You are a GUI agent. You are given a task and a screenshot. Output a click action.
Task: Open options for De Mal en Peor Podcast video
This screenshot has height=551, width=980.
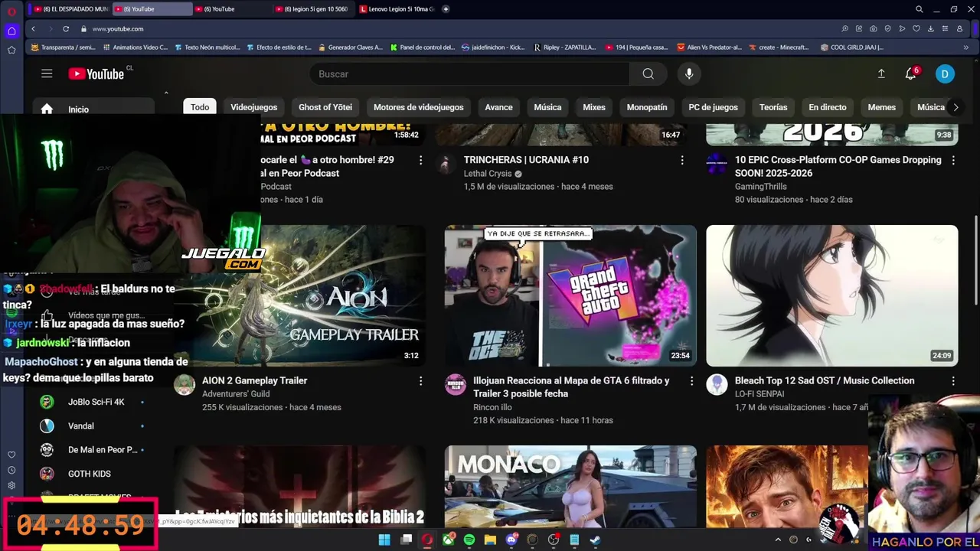click(x=420, y=160)
